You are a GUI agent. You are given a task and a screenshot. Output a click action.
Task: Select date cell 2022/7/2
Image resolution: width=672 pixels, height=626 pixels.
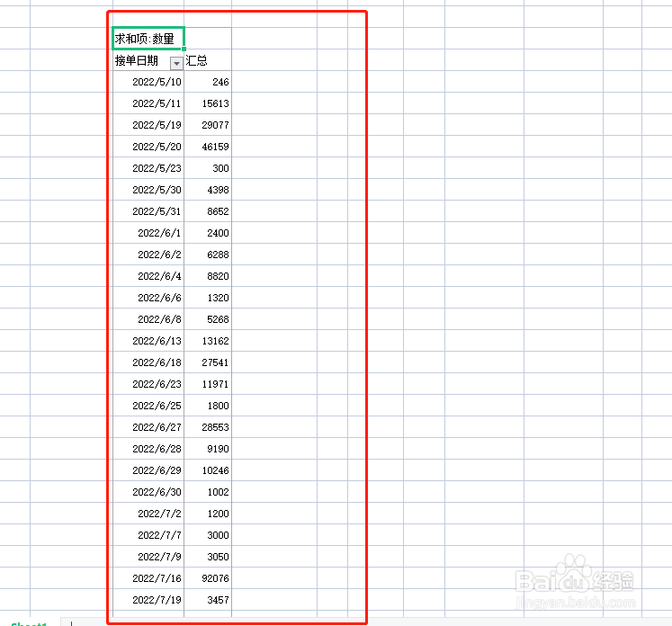tap(148, 514)
